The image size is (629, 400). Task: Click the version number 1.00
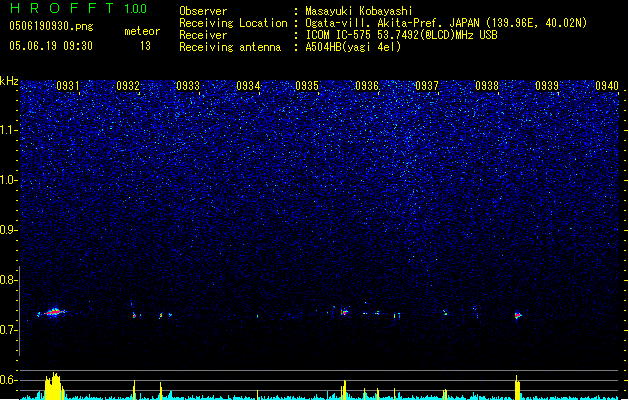point(136,9)
